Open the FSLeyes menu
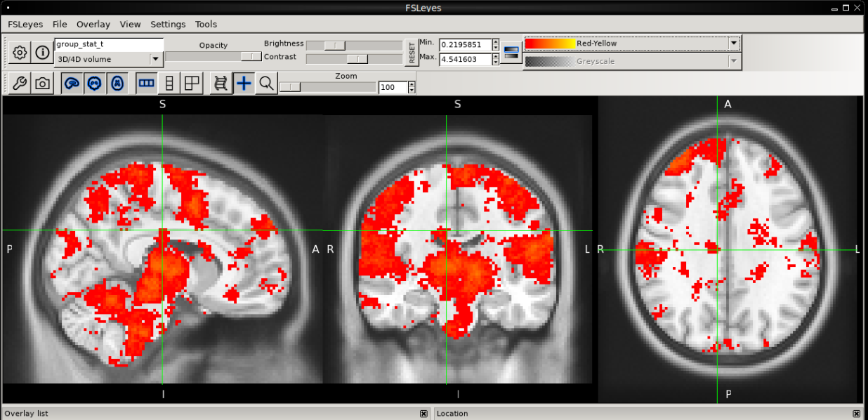The height and width of the screenshot is (420, 868). pyautogui.click(x=25, y=24)
